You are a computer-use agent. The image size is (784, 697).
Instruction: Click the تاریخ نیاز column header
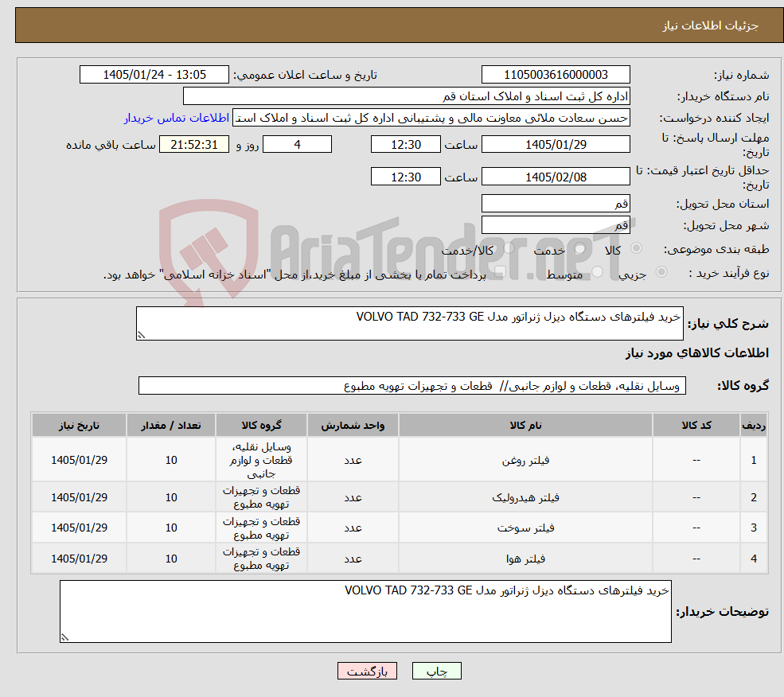click(79, 425)
